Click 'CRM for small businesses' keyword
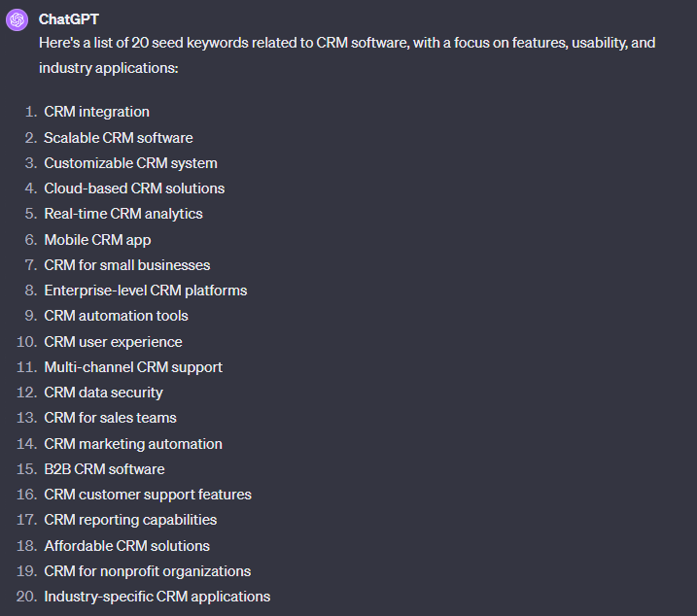Viewport: 697px width, 616px height. click(127, 265)
